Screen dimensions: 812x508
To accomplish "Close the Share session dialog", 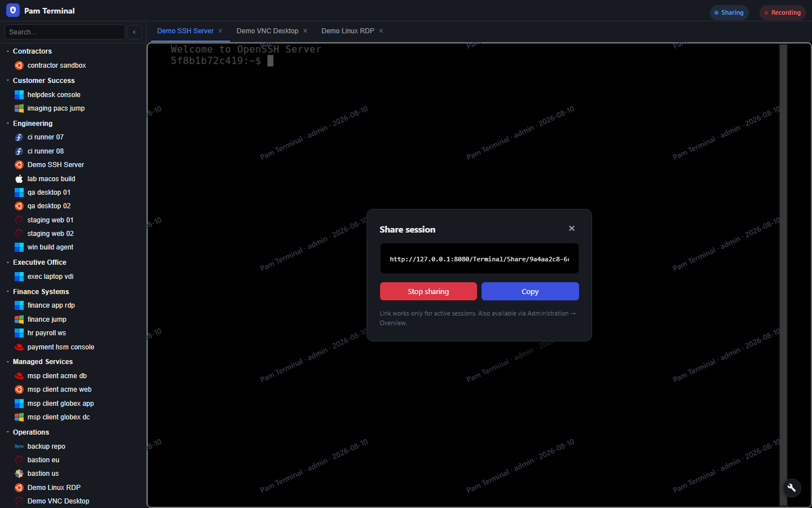I will [572, 229].
